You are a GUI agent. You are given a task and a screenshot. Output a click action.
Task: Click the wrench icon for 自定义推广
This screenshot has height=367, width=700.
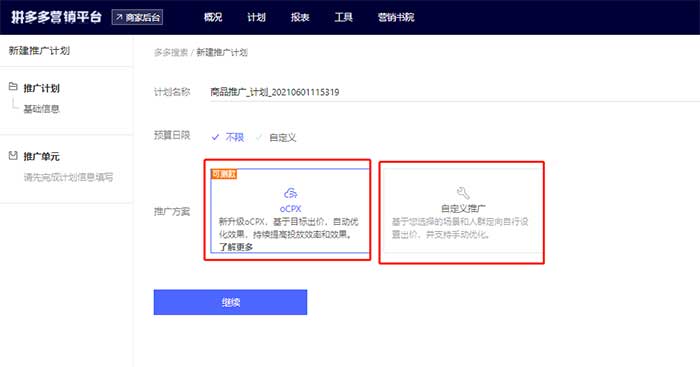click(463, 193)
